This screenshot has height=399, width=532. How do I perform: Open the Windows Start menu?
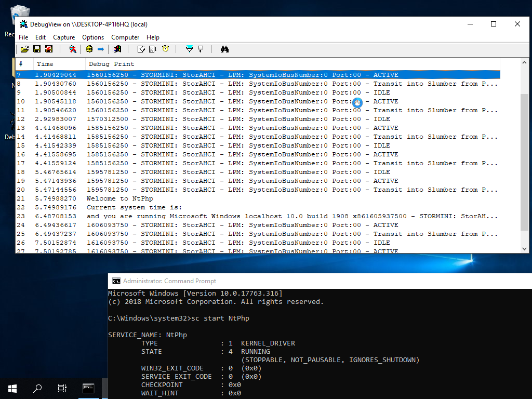(x=12, y=388)
